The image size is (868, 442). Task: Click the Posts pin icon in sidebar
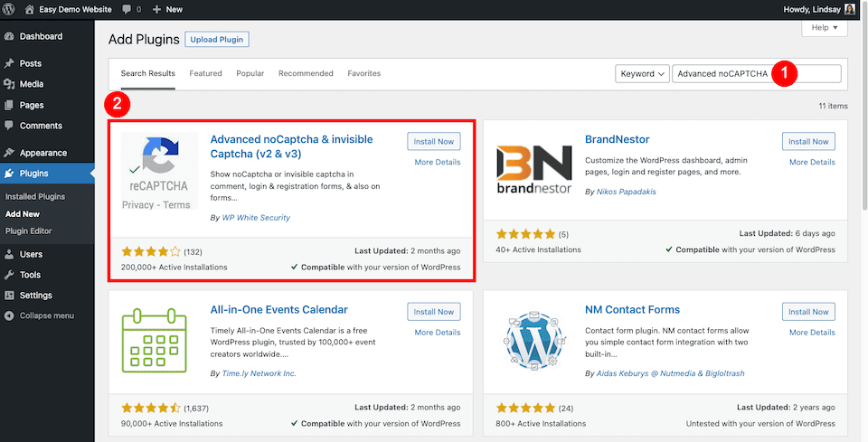(x=9, y=64)
